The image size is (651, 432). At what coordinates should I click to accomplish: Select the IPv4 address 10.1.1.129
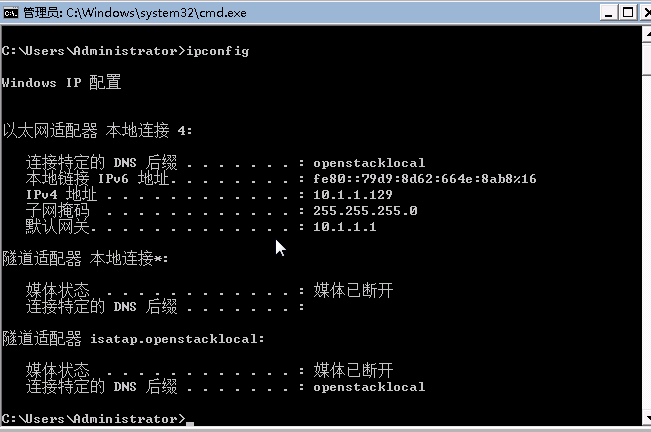click(352, 195)
